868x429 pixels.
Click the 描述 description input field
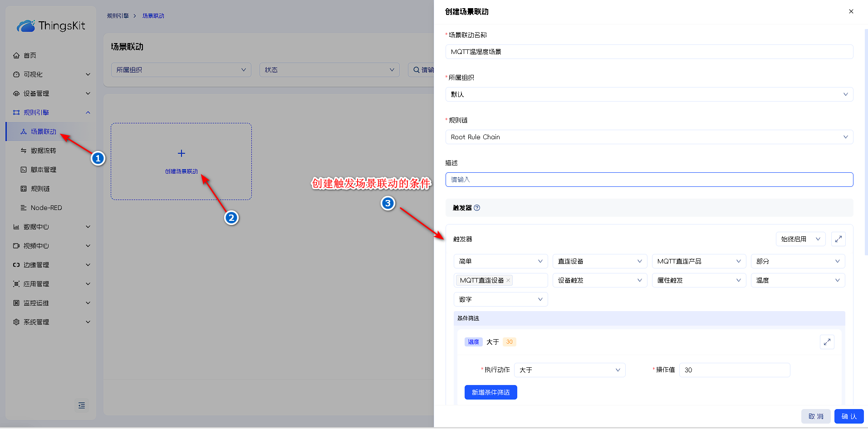[x=649, y=180]
